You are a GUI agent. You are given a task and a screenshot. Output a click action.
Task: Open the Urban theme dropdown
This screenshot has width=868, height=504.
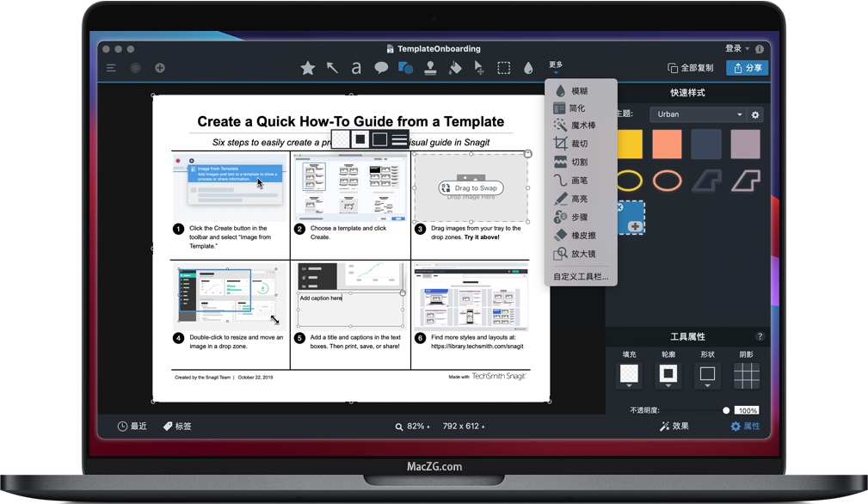[x=697, y=114]
